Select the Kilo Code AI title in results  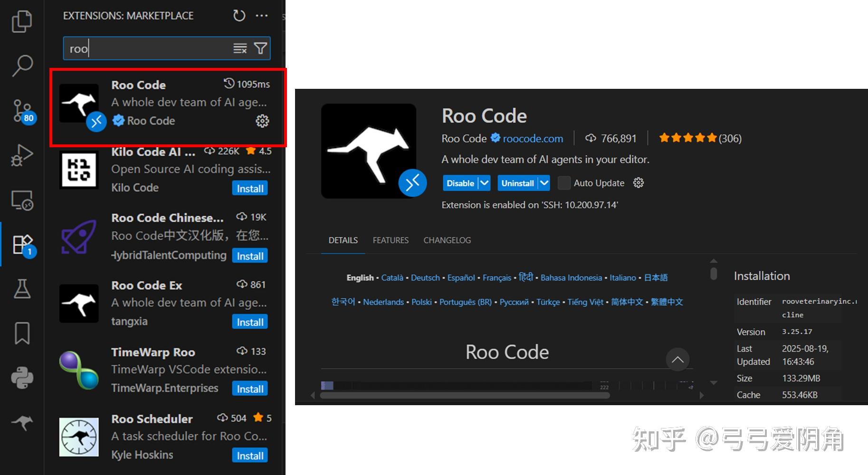pos(153,152)
